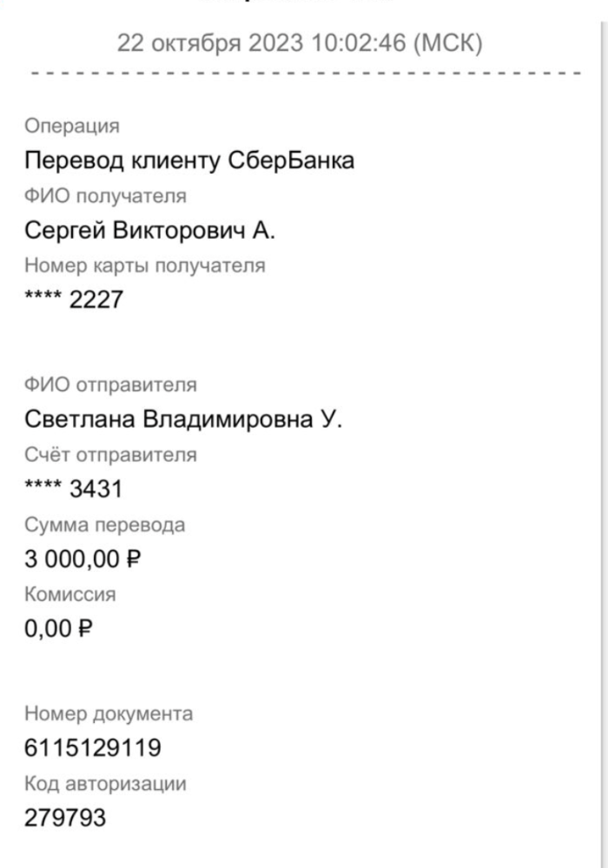Click the Сумма перевода label

click(x=104, y=525)
